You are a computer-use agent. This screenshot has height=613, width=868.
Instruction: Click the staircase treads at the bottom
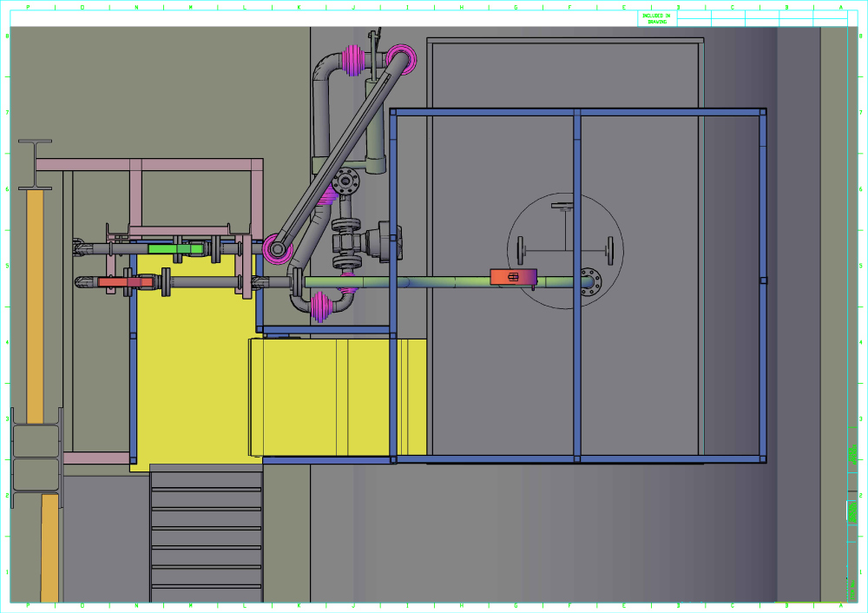(x=206, y=530)
